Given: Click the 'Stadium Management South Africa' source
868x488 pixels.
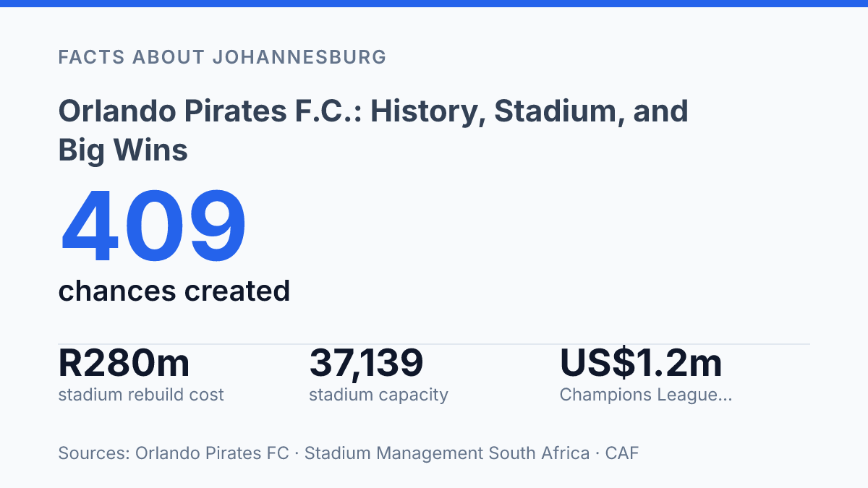Looking at the screenshot, I should 446,453.
